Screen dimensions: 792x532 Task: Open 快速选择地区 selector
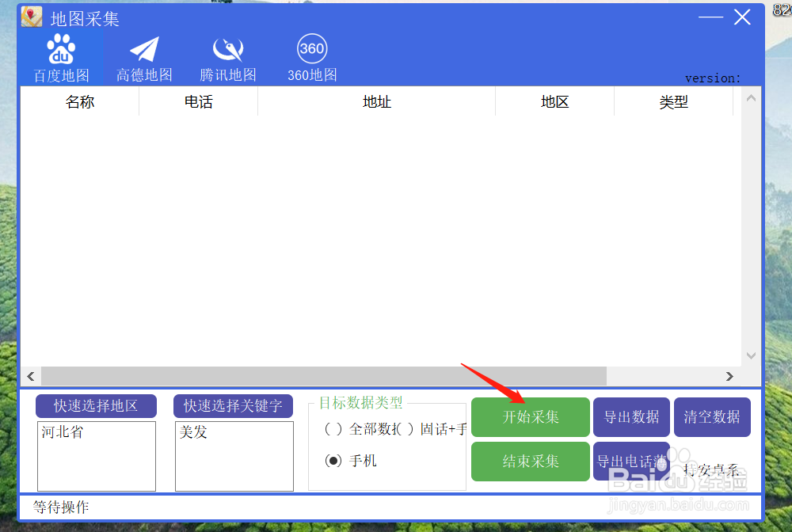(96, 406)
